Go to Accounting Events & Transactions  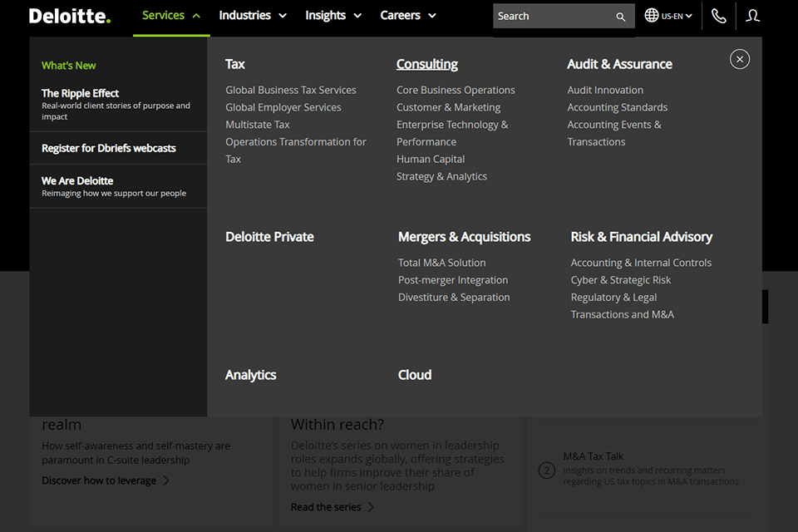coord(614,133)
